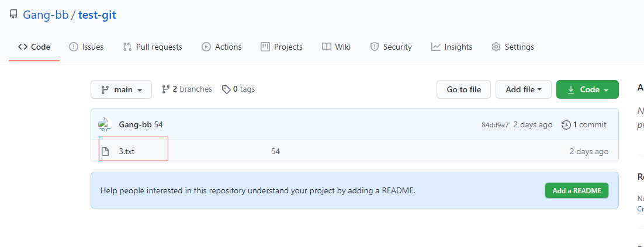
Task: Click the Add a README button
Action: [x=577, y=191]
